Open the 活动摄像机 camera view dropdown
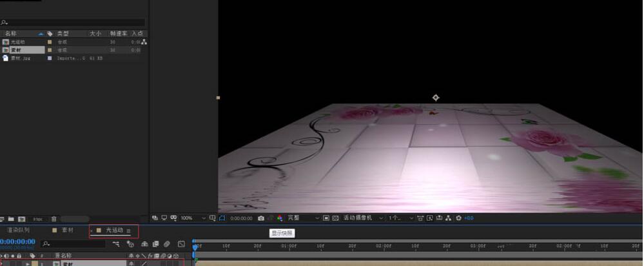 [x=363, y=218]
